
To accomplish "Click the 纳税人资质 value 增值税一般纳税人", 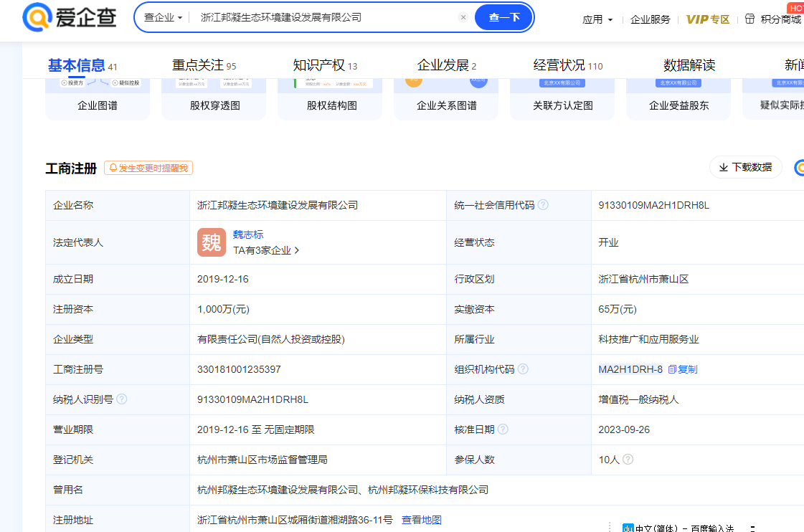I will 638,400.
